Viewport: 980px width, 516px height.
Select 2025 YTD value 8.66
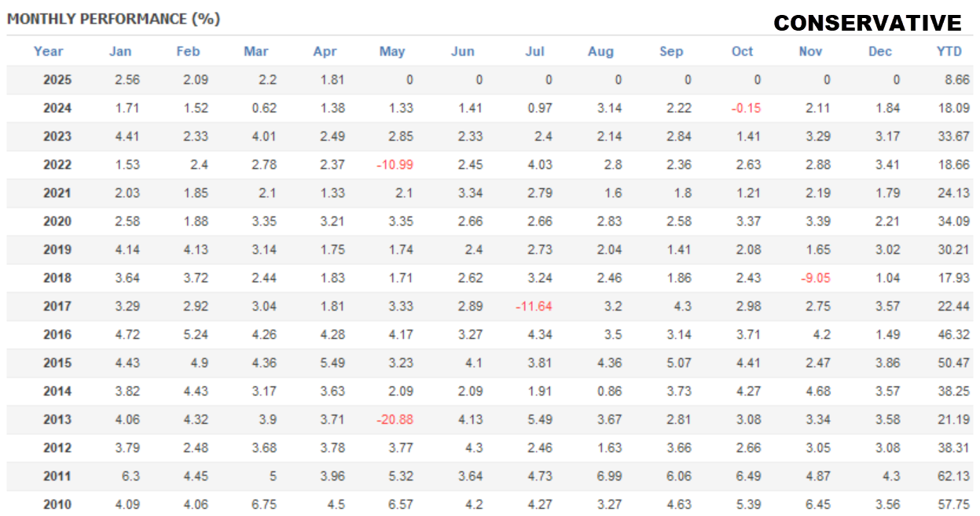coord(958,79)
